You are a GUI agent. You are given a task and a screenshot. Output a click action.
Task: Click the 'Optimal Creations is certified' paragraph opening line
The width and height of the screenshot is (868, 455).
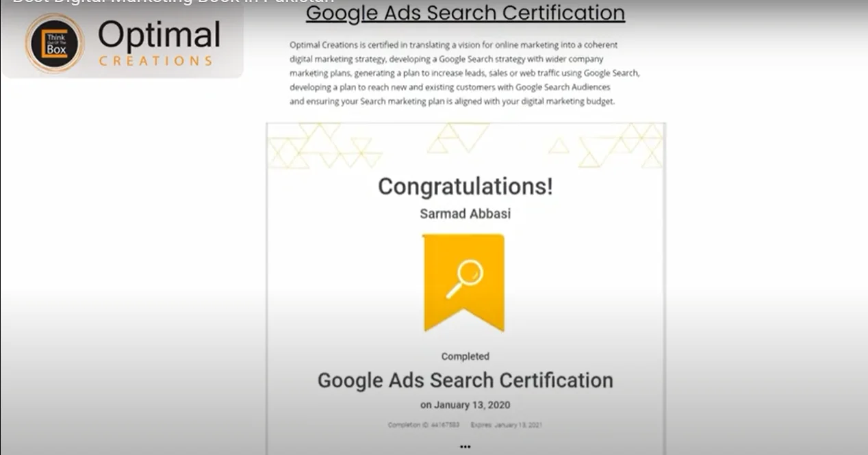(453, 44)
